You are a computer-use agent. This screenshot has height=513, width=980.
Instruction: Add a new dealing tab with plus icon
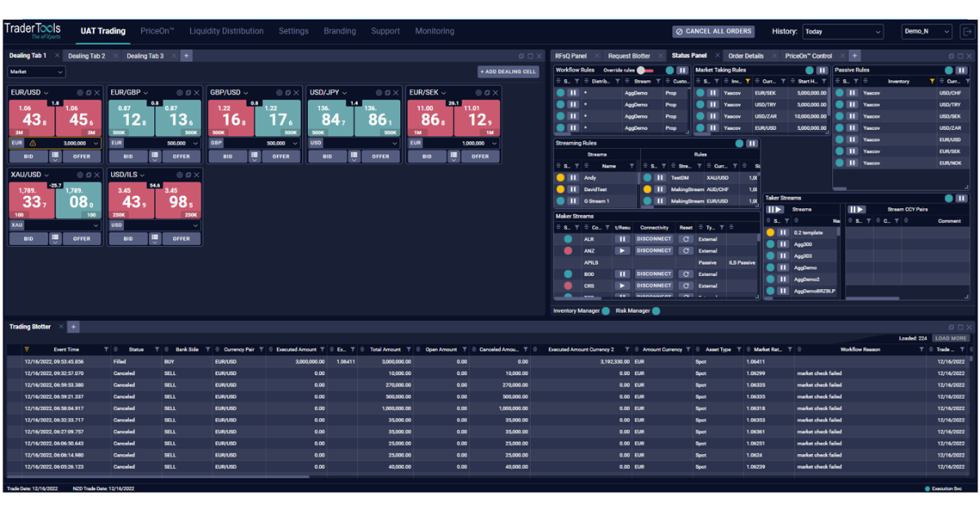click(186, 56)
